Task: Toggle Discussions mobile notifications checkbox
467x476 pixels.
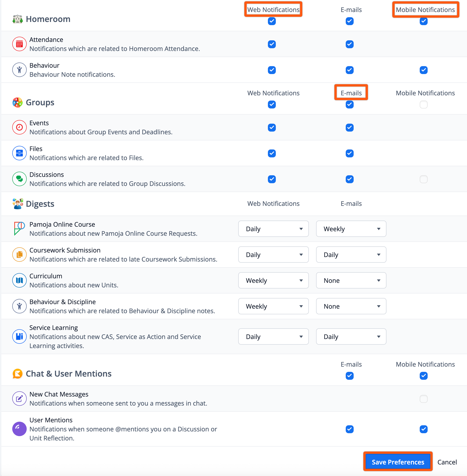Action: (x=423, y=179)
